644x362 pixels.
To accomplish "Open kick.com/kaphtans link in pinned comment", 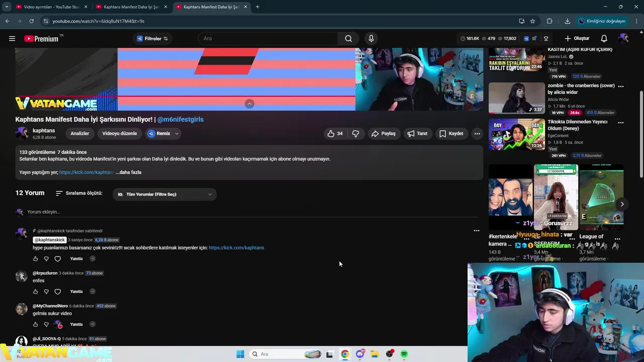I will coord(236,248).
